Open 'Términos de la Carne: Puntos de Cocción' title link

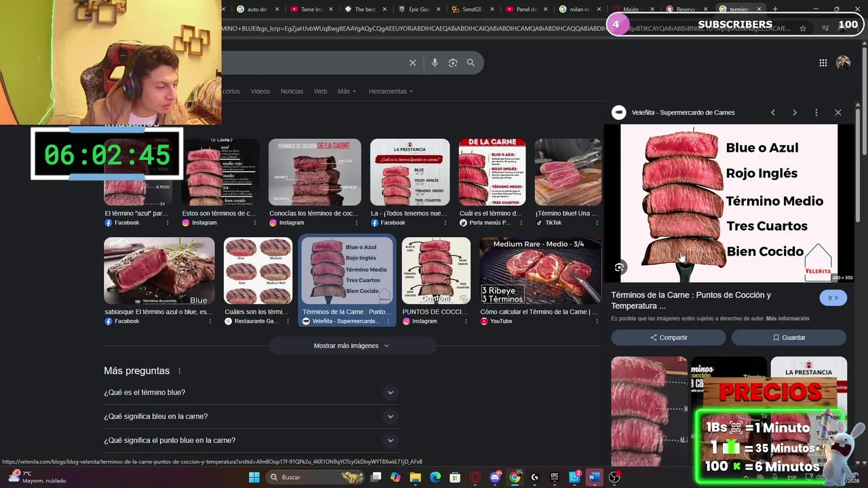click(691, 300)
